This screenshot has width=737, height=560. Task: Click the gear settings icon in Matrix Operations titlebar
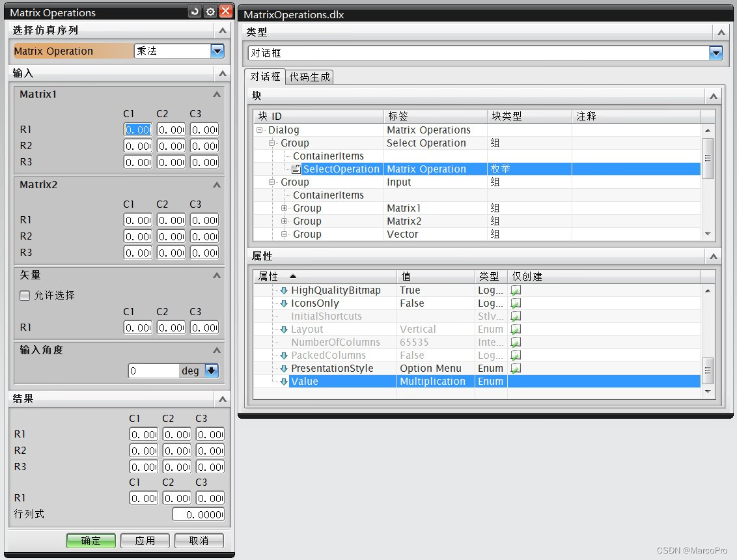210,12
